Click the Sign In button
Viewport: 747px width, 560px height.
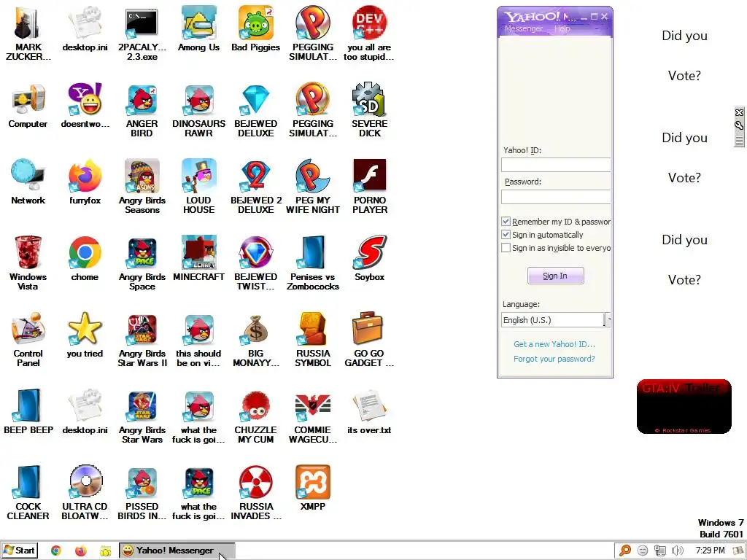click(x=555, y=276)
